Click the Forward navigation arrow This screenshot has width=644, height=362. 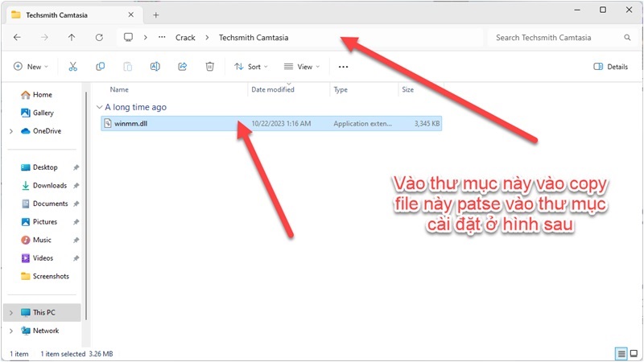pyautogui.click(x=44, y=37)
